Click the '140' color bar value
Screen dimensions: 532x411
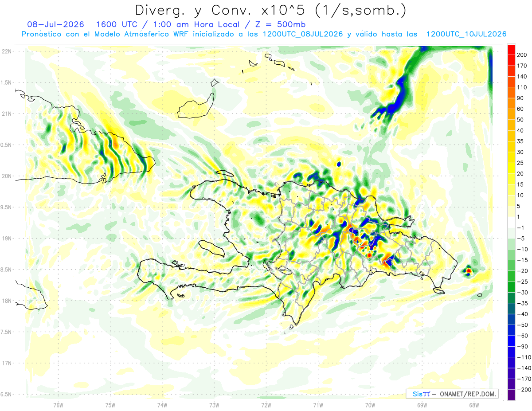click(x=522, y=77)
